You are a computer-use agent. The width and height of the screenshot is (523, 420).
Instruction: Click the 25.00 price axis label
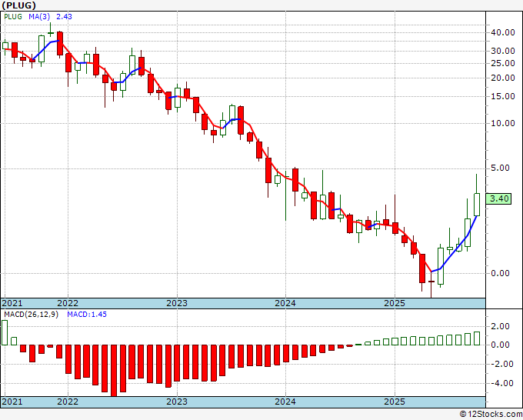click(x=503, y=63)
